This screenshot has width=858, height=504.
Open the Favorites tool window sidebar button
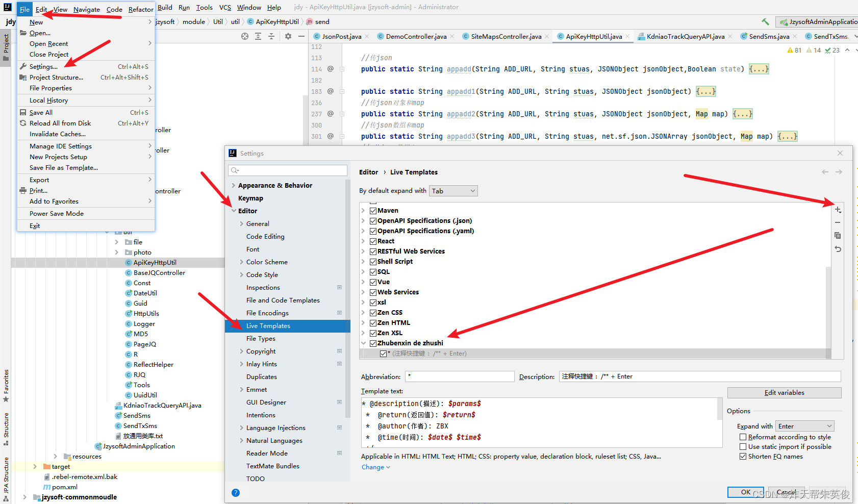[6, 386]
